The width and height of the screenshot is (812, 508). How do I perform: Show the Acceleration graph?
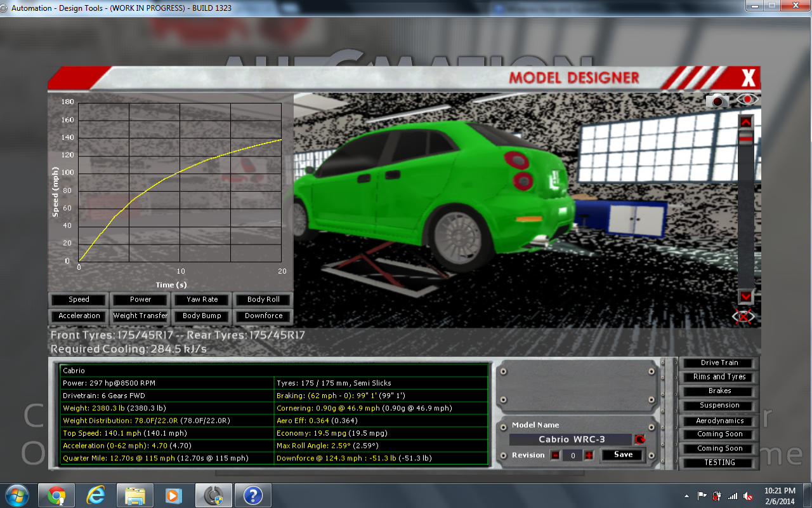click(79, 316)
